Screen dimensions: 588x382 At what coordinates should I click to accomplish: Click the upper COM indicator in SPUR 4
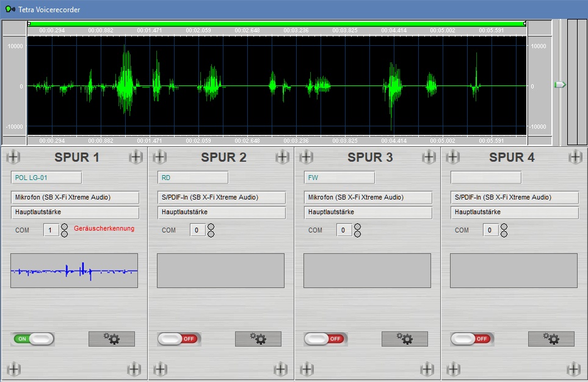point(504,227)
